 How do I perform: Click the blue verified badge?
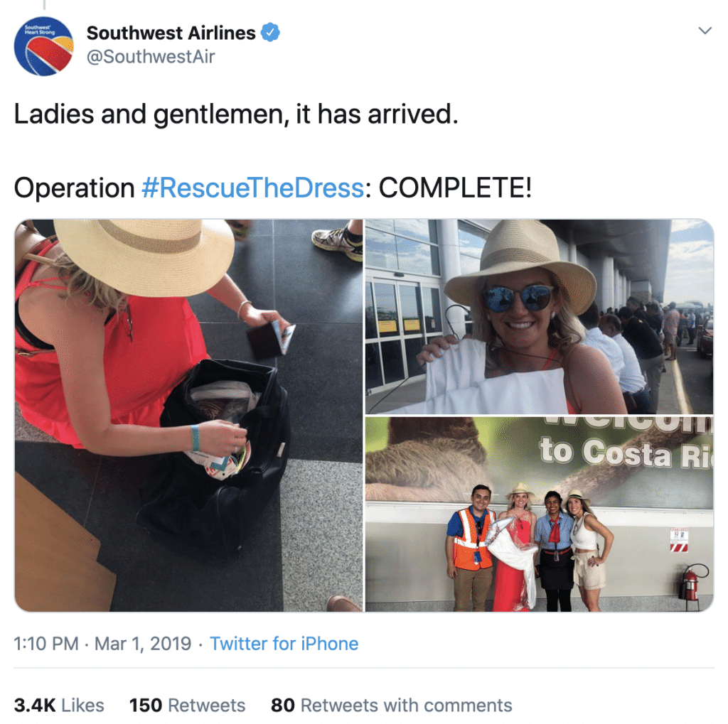(x=271, y=33)
